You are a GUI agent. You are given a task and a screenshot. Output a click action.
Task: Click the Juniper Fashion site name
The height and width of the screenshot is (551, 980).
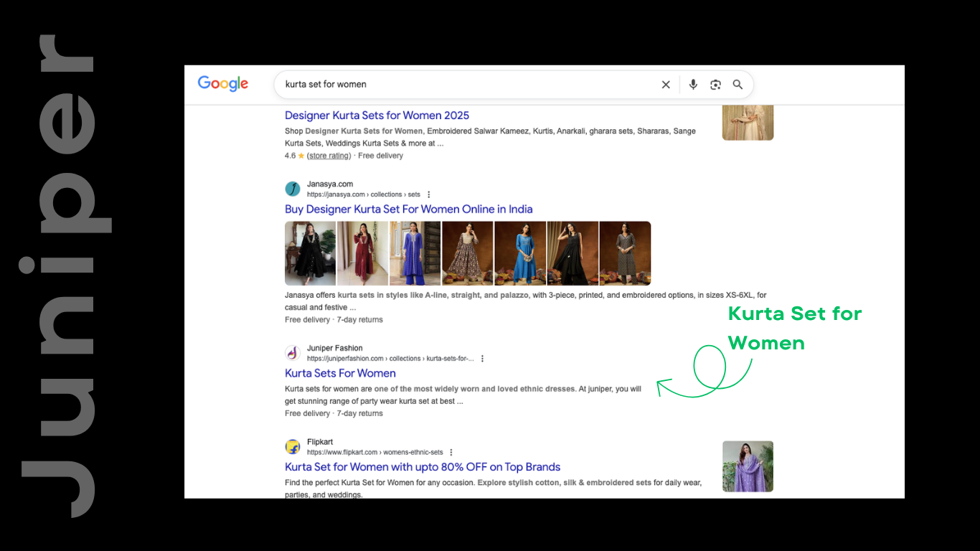(x=335, y=349)
